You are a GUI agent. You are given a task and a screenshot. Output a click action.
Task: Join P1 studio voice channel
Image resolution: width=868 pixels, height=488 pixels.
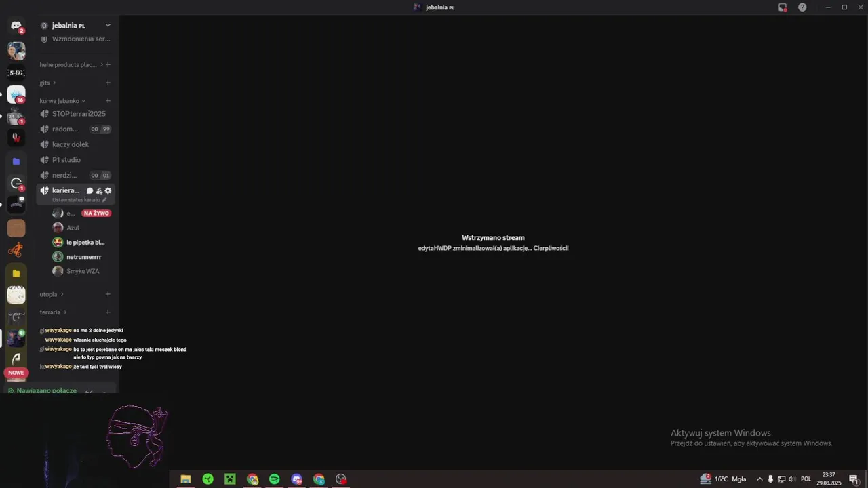point(75,160)
